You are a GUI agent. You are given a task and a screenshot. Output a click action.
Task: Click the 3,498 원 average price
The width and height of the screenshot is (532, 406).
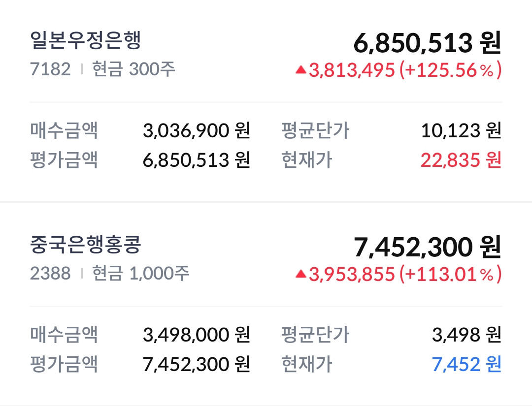click(x=466, y=335)
